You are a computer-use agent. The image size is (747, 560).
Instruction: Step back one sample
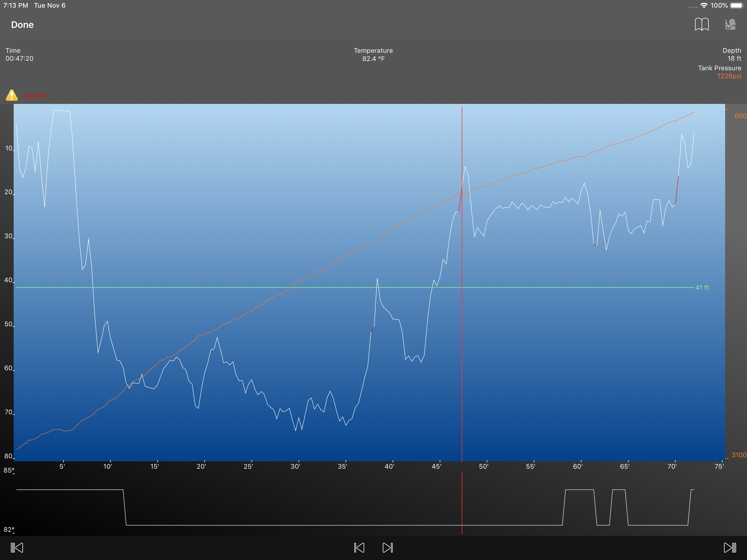(x=359, y=547)
